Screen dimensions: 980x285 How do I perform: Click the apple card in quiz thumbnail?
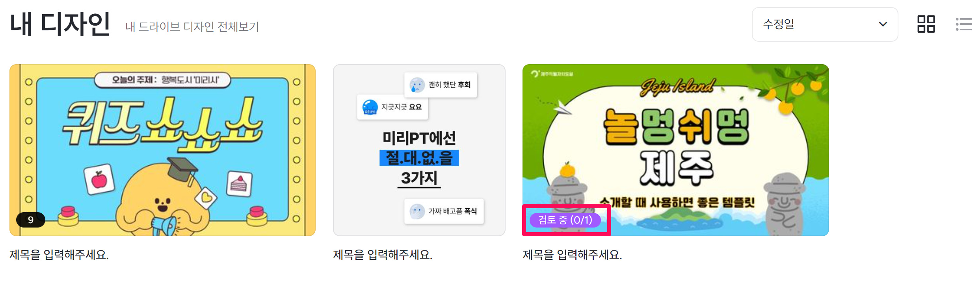click(x=99, y=180)
